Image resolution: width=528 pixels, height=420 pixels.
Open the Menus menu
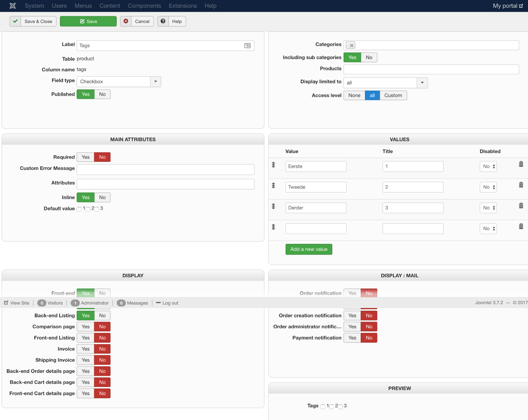click(83, 6)
